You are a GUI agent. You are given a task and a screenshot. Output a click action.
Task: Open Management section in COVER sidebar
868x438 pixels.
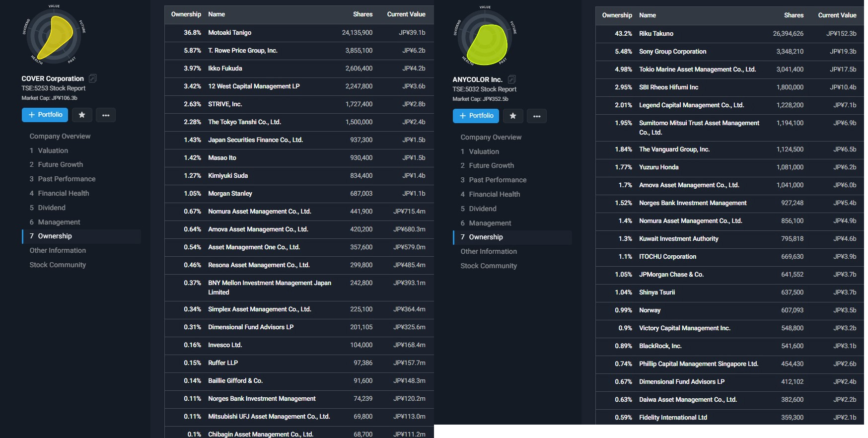coord(55,222)
